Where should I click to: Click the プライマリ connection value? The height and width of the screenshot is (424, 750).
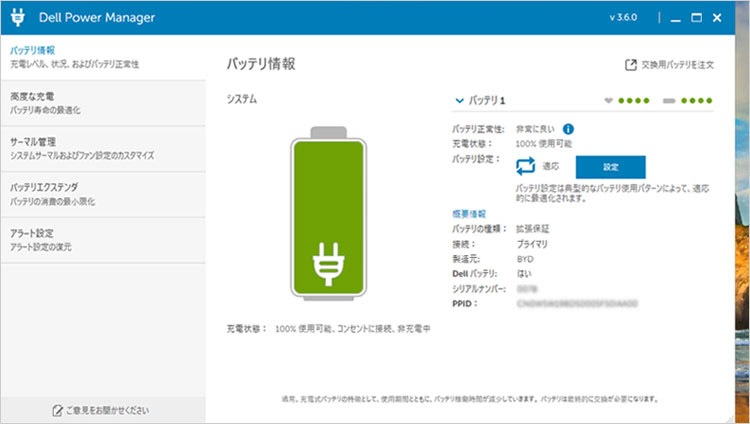[x=531, y=244]
